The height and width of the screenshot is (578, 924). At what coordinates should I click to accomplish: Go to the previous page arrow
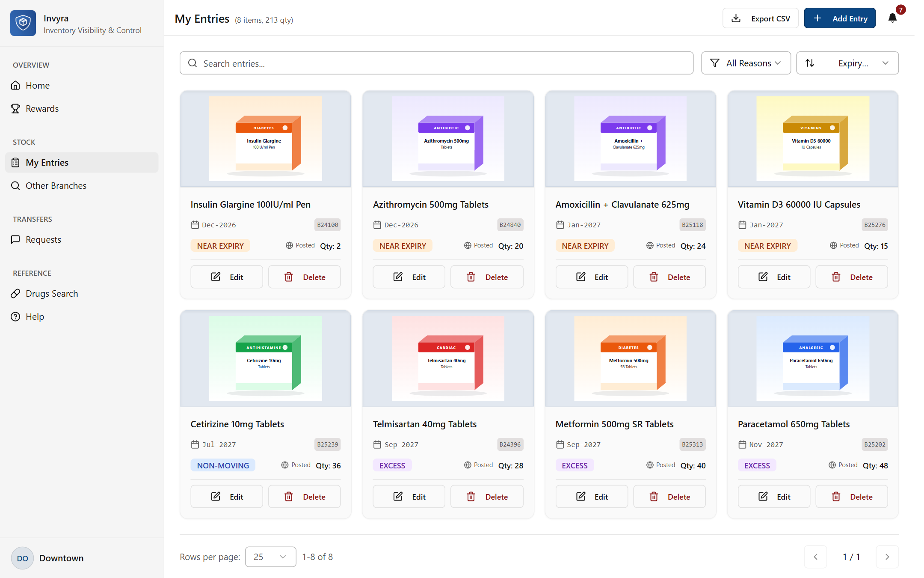[815, 557]
